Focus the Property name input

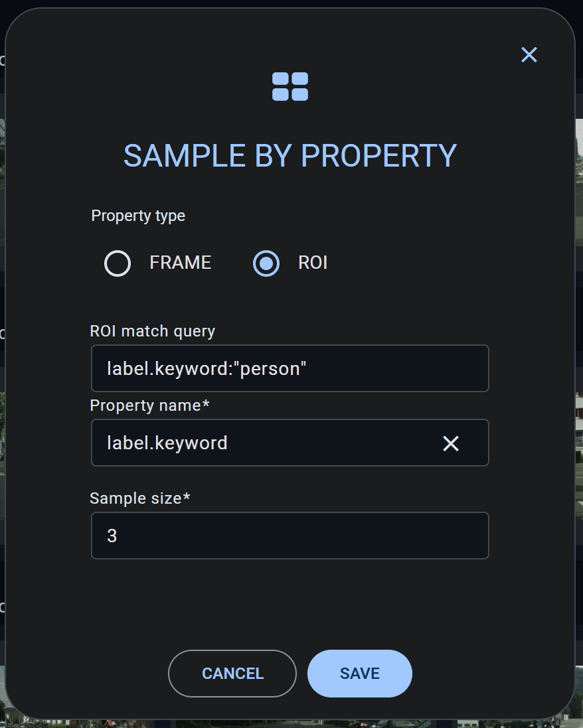point(266,443)
